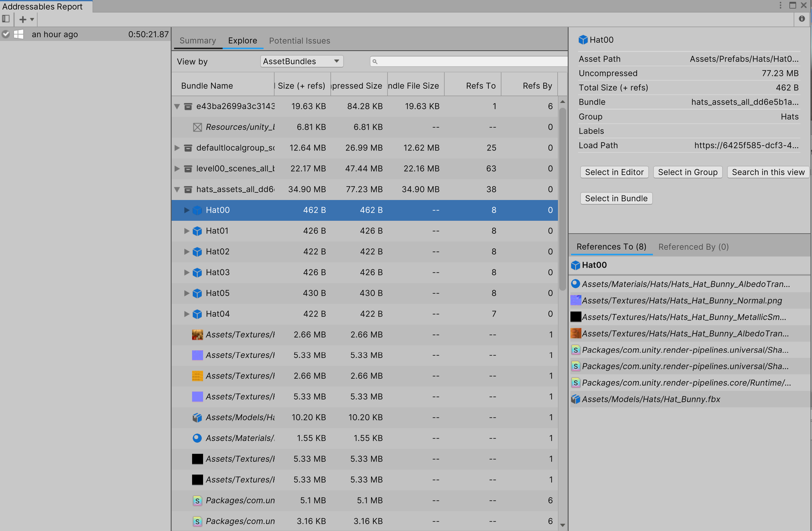Click the blue material sphere icon in references

click(576, 284)
